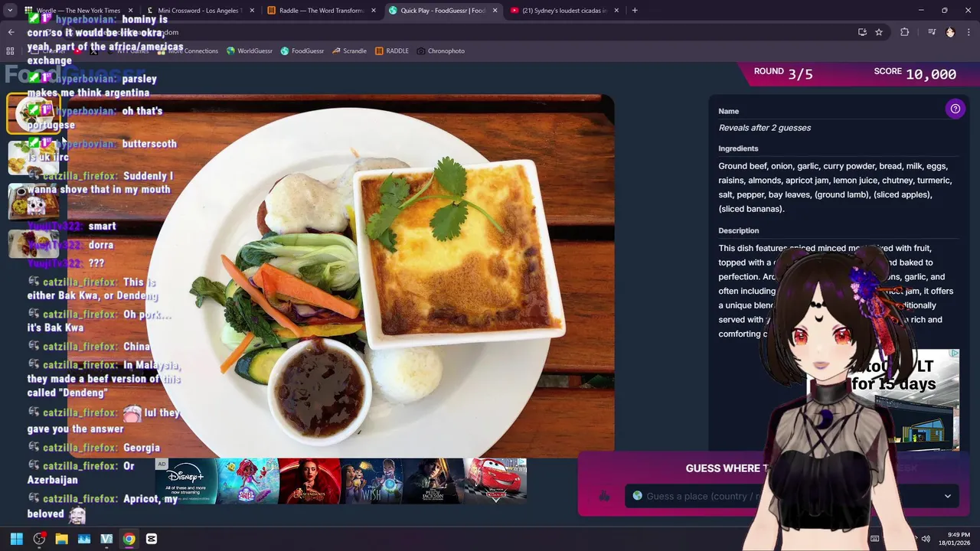980x551 pixels.
Task: Open the FoodGuessr bookmark
Action: (302, 51)
